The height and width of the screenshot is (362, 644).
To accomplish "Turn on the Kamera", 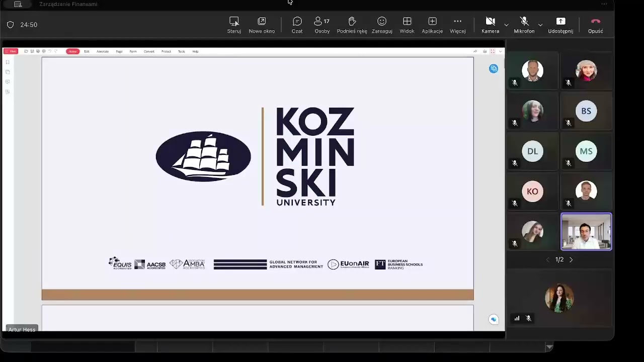I will (490, 25).
